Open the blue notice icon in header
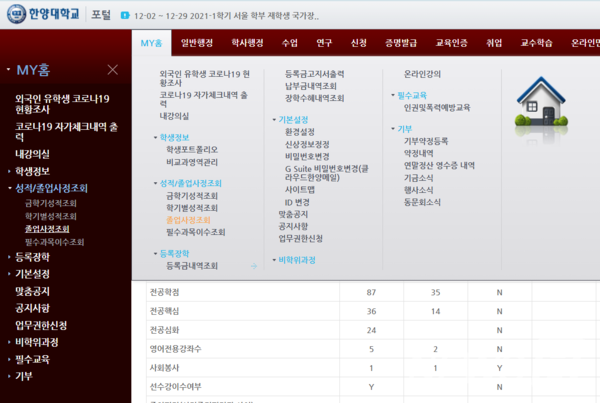600x403 pixels. tap(125, 15)
